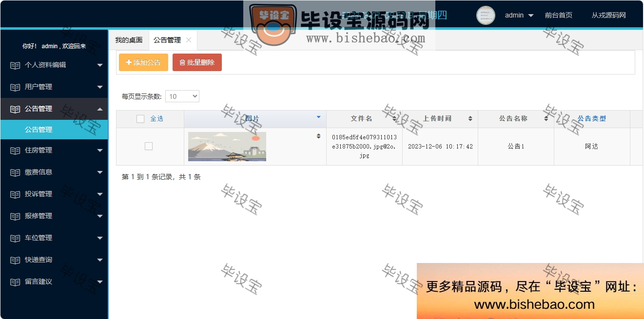Click the book icon beside 投诉管理
This screenshot has height=319, width=644.
click(15, 194)
